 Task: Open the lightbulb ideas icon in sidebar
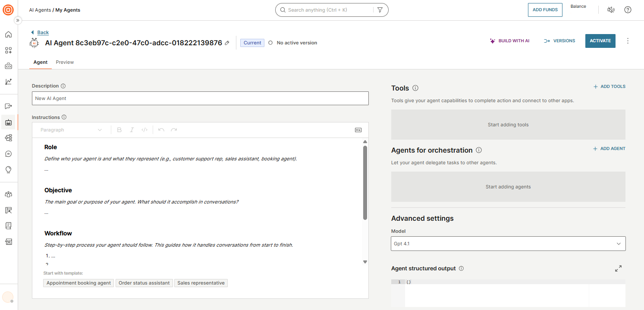pyautogui.click(x=9, y=169)
